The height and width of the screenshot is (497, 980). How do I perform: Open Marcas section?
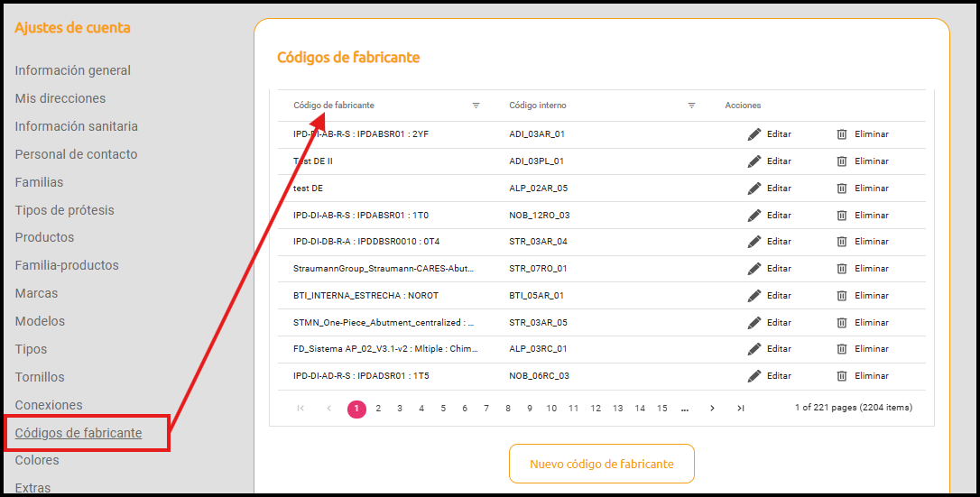36,293
